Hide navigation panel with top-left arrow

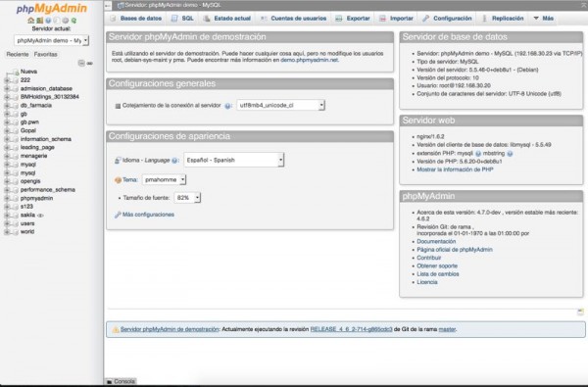(108, 5)
